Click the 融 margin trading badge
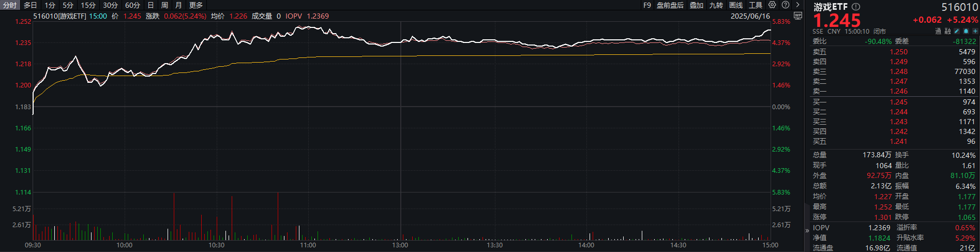The image size is (980, 252). (947, 31)
